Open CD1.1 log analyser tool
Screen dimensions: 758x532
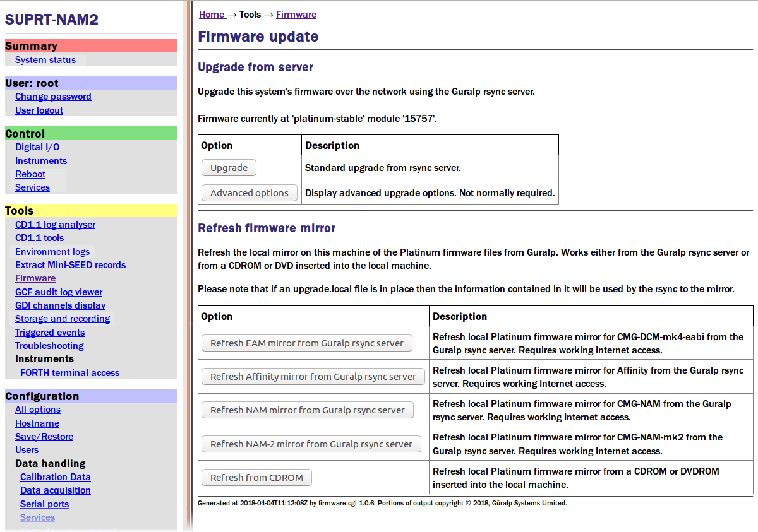pos(56,225)
